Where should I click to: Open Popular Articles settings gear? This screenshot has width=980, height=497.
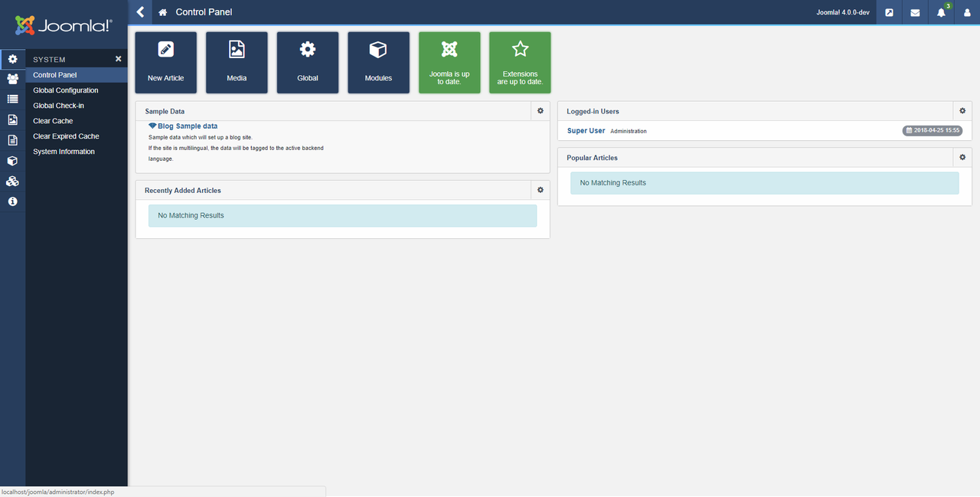pos(962,157)
